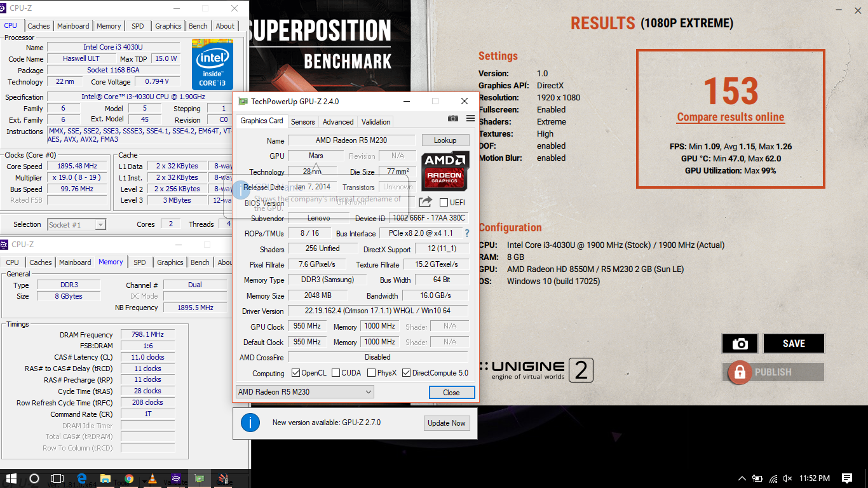Toggle the PhysX computing checkbox
Image resolution: width=868 pixels, height=488 pixels.
pyautogui.click(x=371, y=373)
